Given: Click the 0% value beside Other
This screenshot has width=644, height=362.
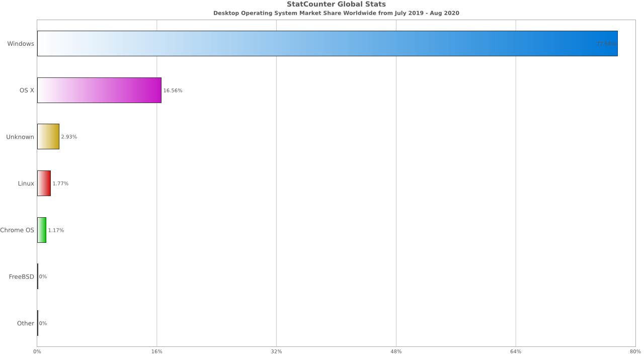Looking at the screenshot, I should coord(43,323).
